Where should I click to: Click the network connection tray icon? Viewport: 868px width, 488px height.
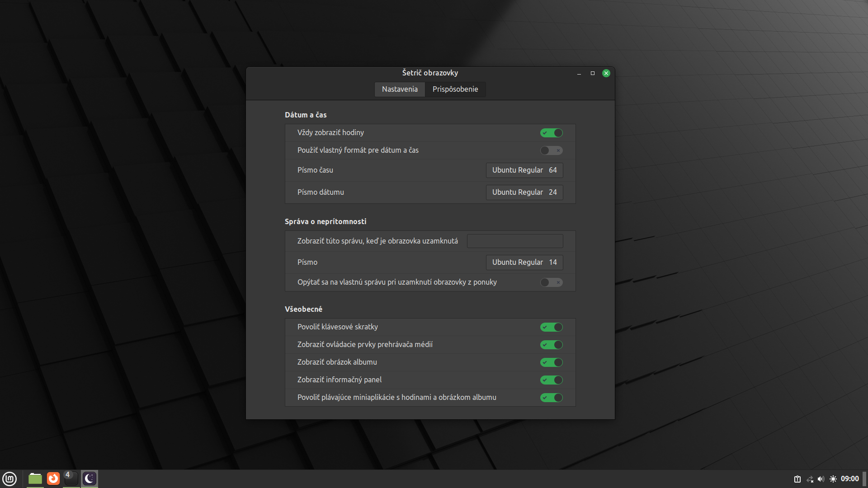tap(810, 479)
